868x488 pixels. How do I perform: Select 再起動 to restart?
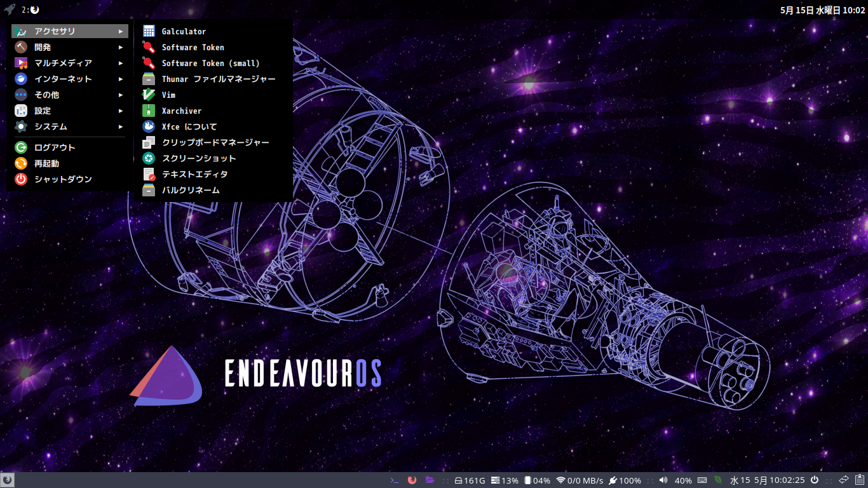70,163
